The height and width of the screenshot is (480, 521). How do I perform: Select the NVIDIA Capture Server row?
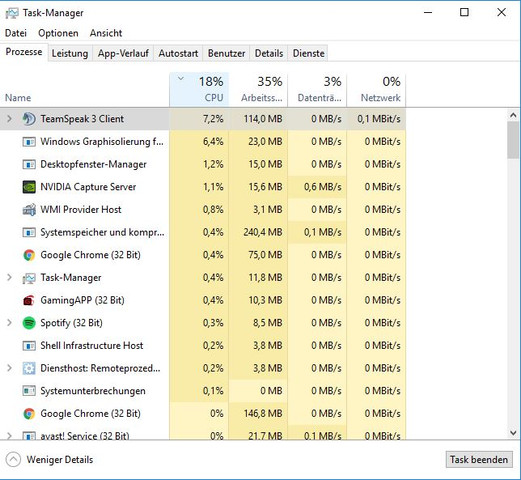coord(203,187)
